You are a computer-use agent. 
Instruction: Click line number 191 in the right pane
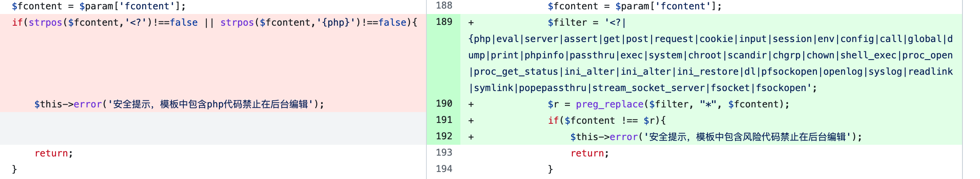tap(444, 120)
